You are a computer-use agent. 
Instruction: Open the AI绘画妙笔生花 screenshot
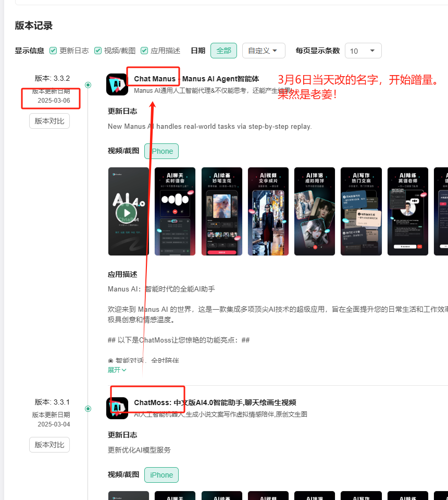point(221,211)
